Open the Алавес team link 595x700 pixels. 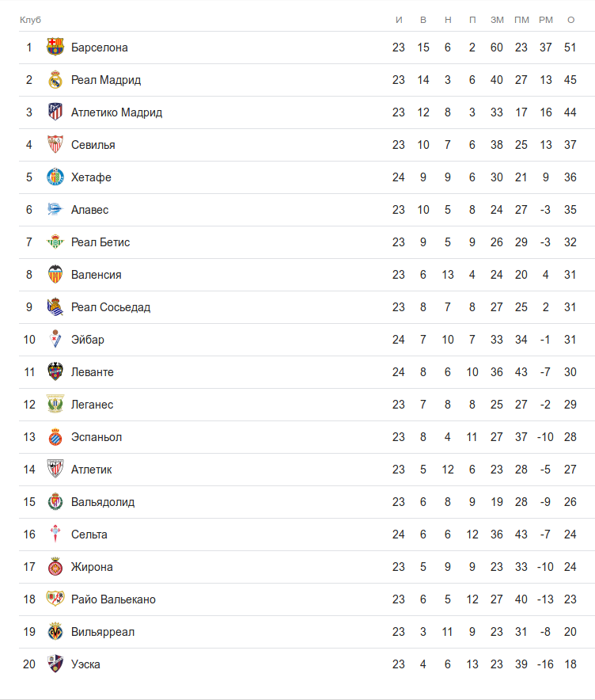coord(89,210)
